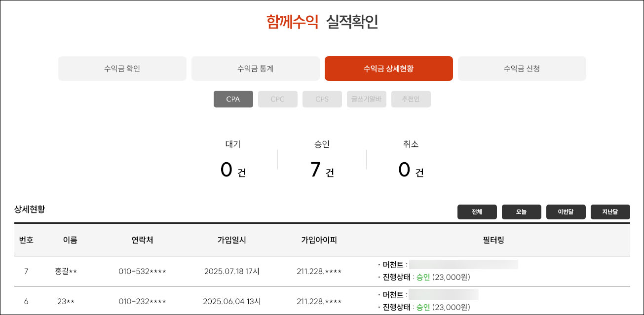Open the 수익금 확인 tab
This screenshot has height=315, width=644.
[122, 69]
